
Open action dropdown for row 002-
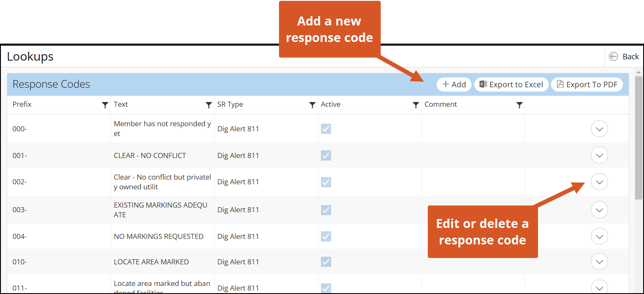point(599,182)
